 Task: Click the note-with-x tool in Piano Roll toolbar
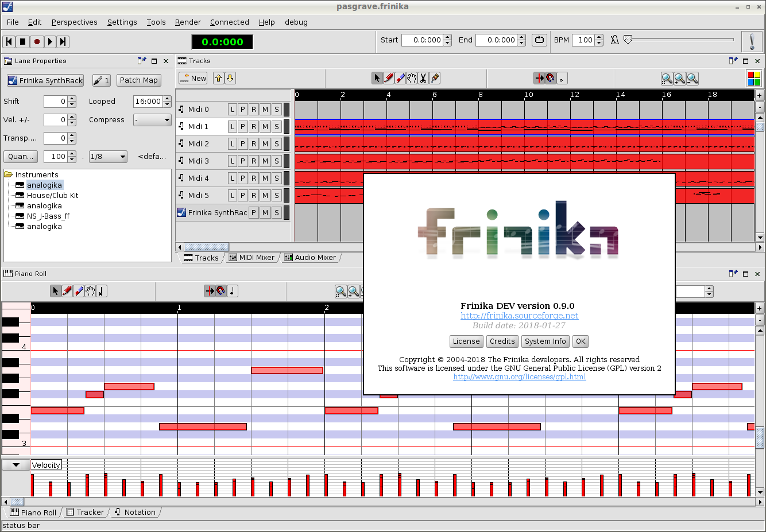coord(102,292)
